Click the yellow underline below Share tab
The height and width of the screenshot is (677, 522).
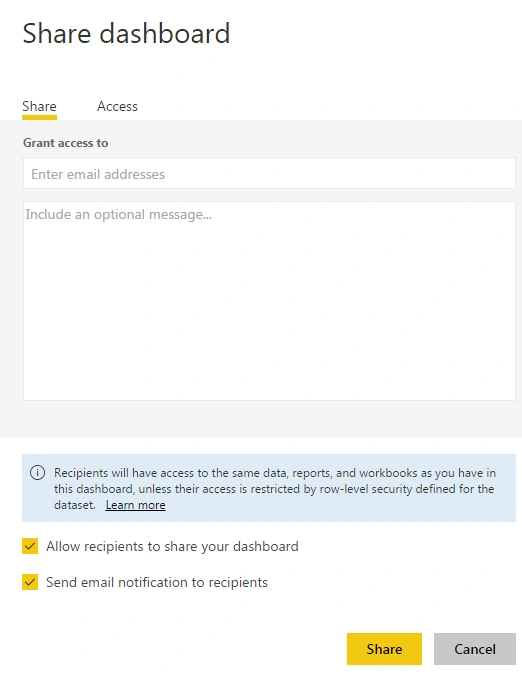[x=39, y=117]
